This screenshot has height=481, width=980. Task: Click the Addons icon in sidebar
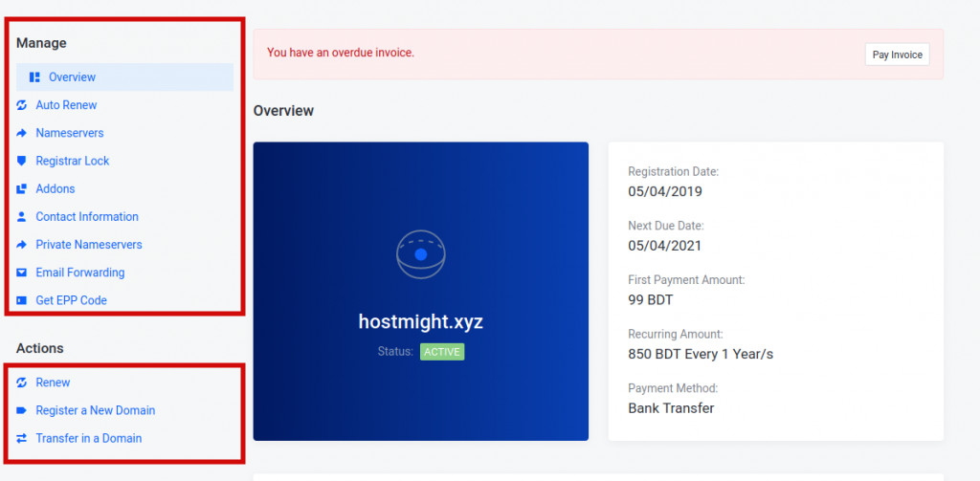pyautogui.click(x=22, y=188)
